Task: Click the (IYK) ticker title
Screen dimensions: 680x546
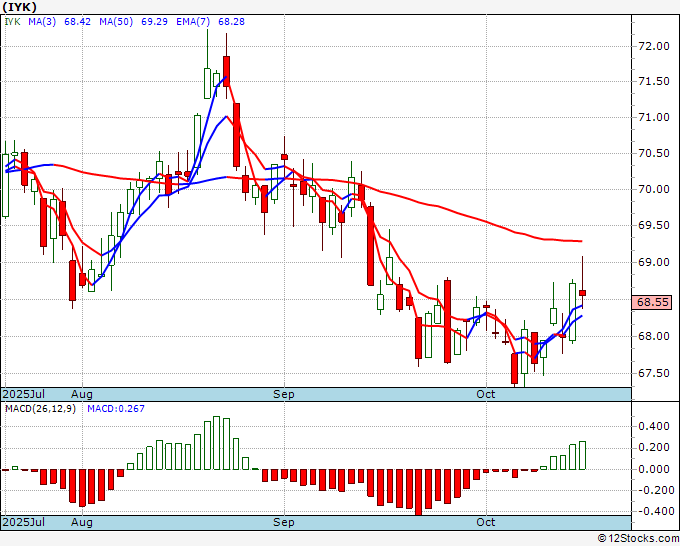Action: coord(19,7)
